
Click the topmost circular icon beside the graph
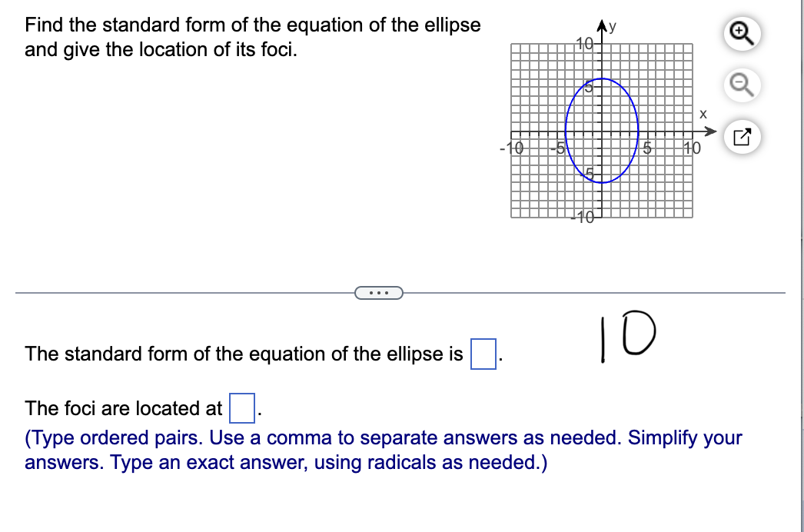pyautogui.click(x=740, y=33)
